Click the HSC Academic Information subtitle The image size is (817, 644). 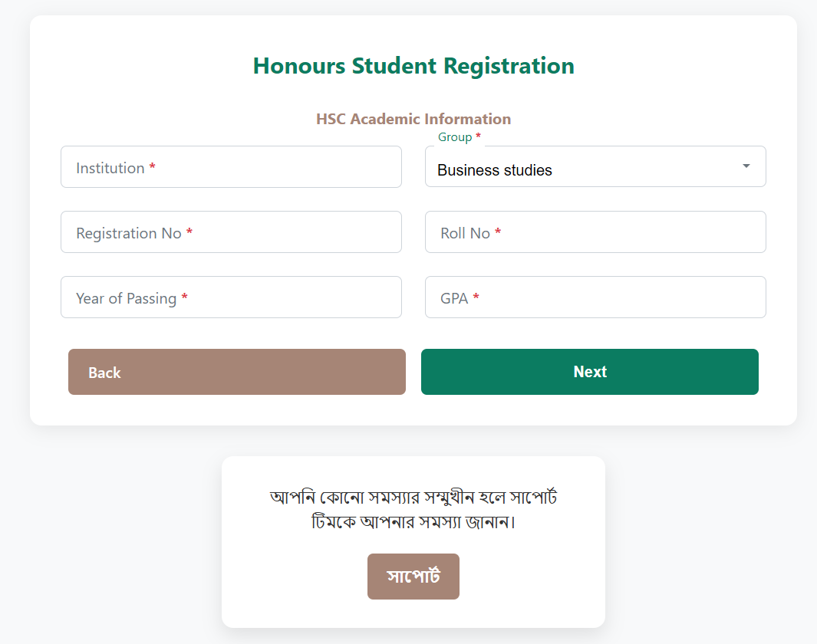click(x=413, y=119)
